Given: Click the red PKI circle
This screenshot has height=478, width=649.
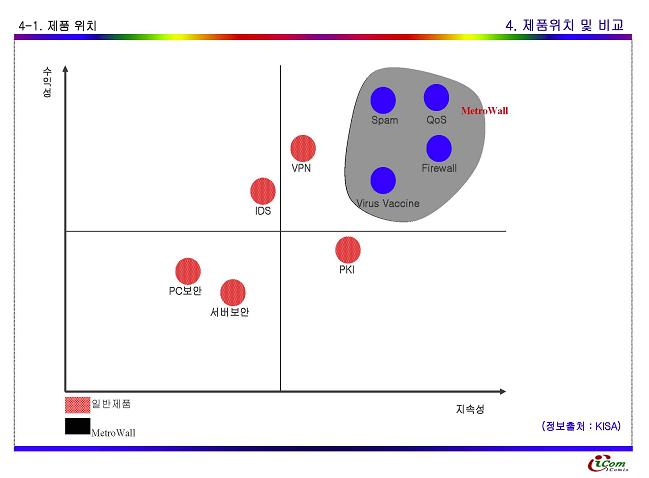Looking at the screenshot, I should click(x=348, y=249).
